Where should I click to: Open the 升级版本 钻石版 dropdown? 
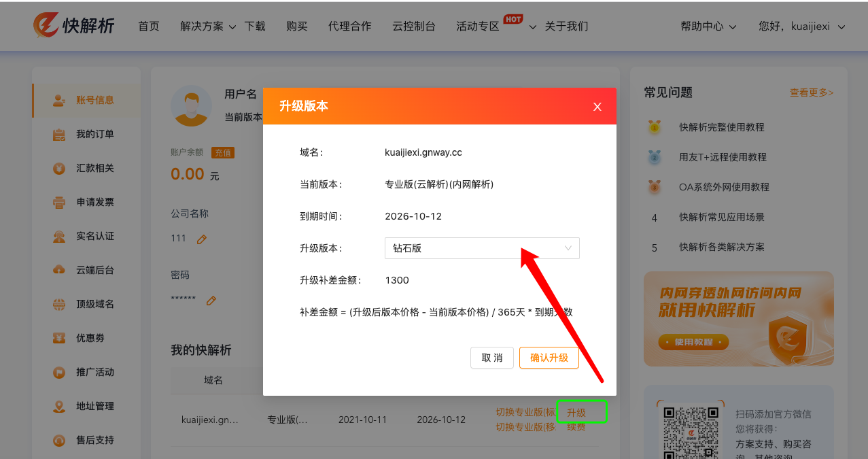(x=482, y=248)
